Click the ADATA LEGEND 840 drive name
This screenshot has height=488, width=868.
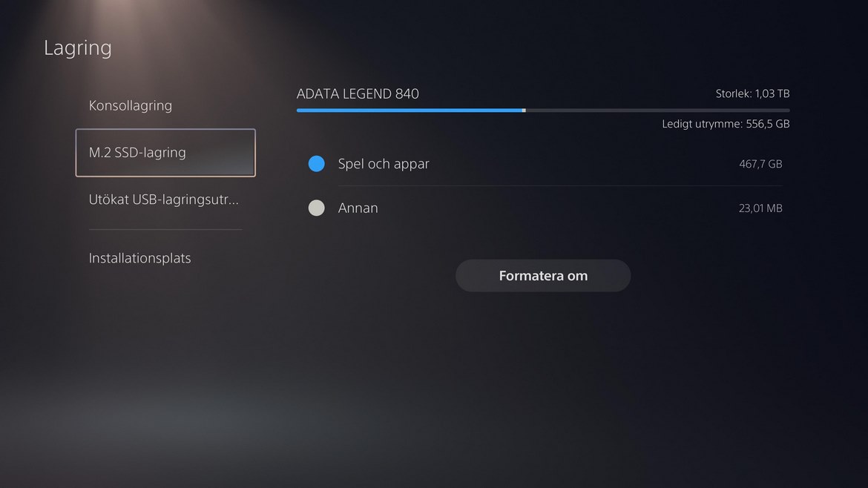[x=358, y=93]
